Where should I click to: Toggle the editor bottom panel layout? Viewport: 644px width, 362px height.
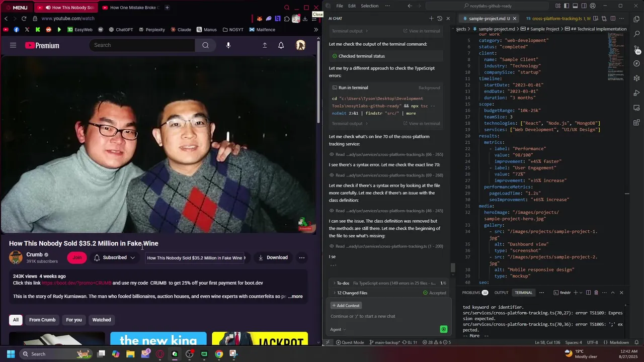575,6
